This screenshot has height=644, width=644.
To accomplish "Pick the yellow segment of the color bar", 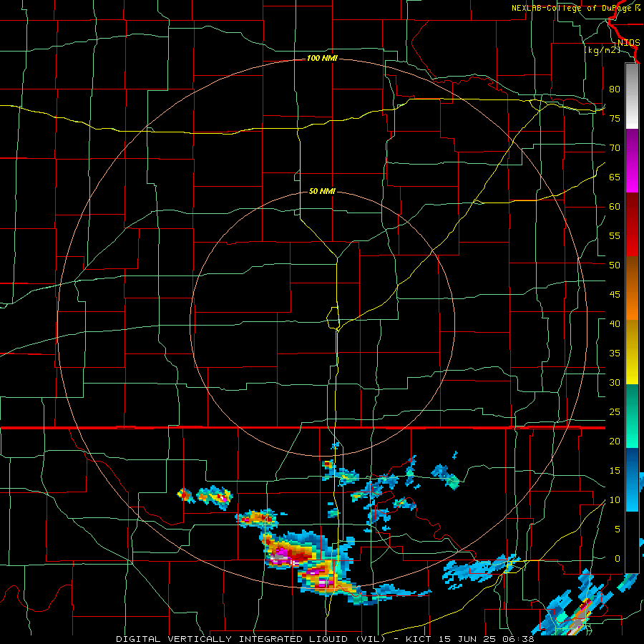I will click(632, 352).
